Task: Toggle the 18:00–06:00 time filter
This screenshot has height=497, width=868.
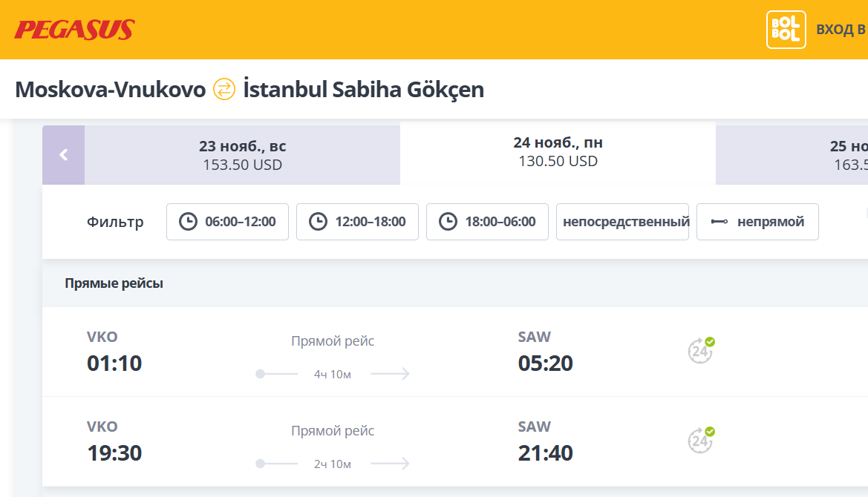Action: (x=487, y=222)
